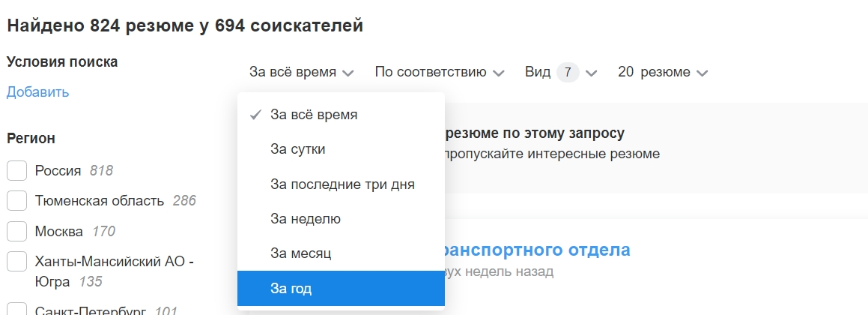Image resolution: width=868 pixels, height=315 pixels.
Task: Click the Югра count '135'
Action: coord(90,282)
